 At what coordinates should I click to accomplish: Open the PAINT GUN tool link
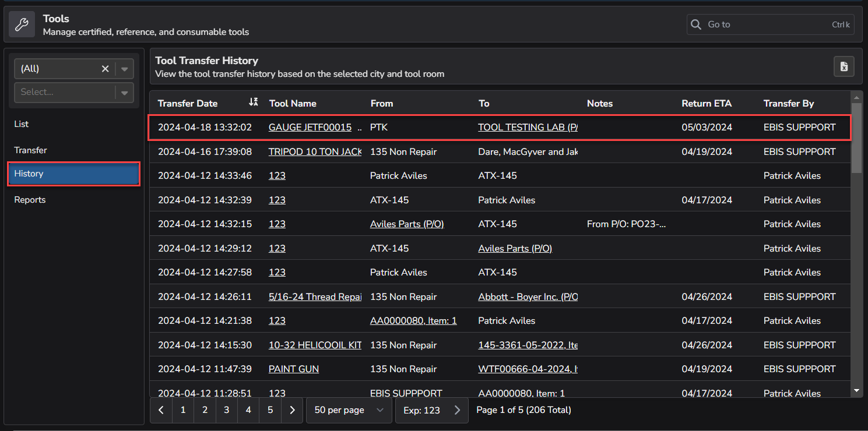(294, 369)
